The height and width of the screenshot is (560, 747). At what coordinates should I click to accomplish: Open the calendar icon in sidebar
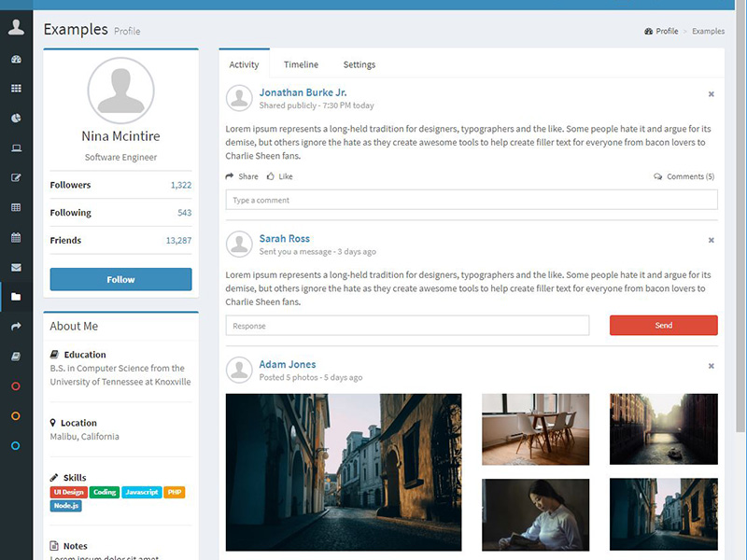[x=16, y=237]
